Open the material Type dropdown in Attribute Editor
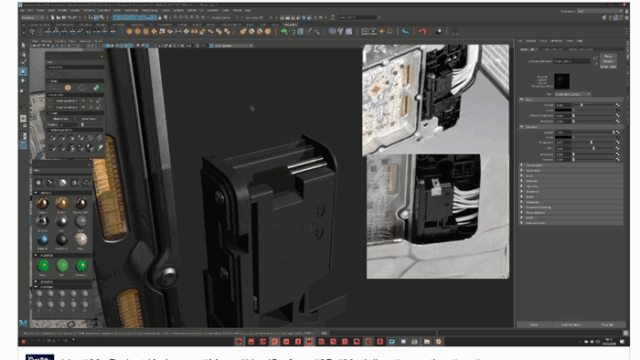640x360 pixels. coord(573,94)
